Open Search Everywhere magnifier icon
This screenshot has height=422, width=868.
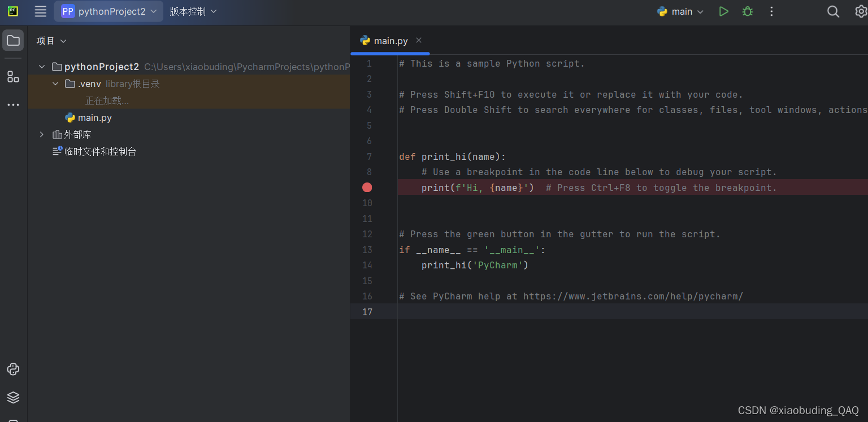coord(833,11)
